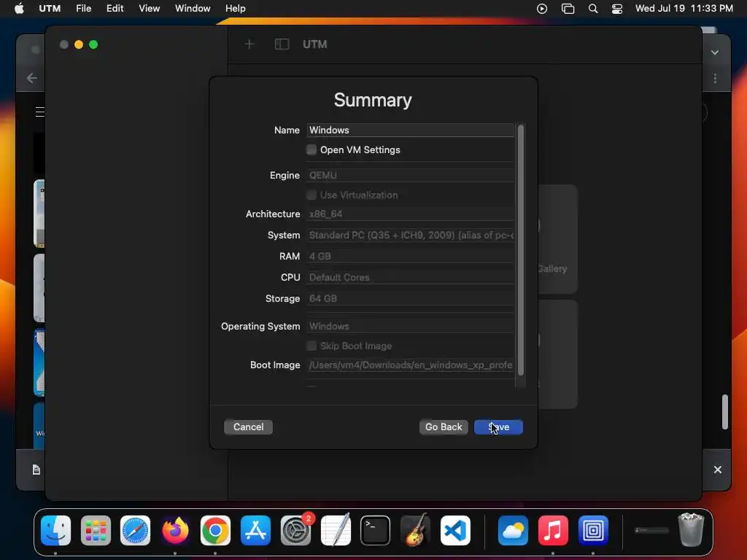Click the document icon in background window bar

pos(36,470)
